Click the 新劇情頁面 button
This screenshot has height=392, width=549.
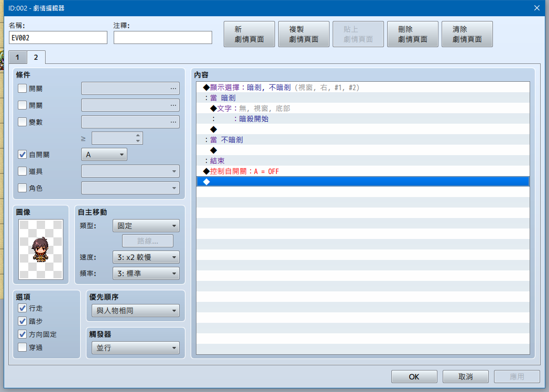pos(249,34)
